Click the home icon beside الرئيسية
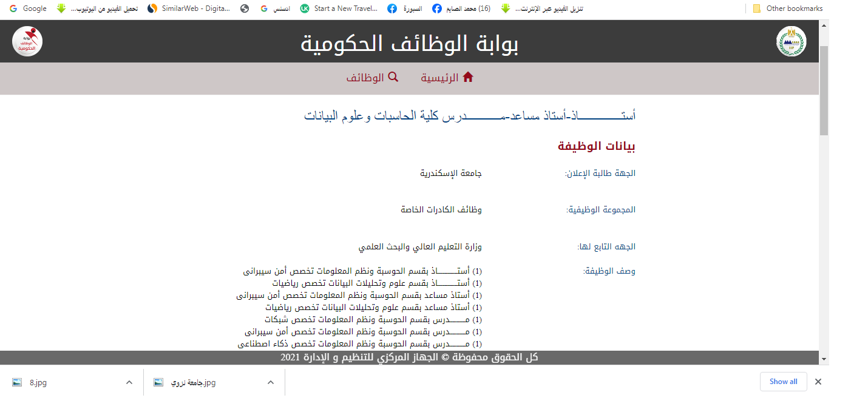The image size is (868, 398). [x=468, y=78]
